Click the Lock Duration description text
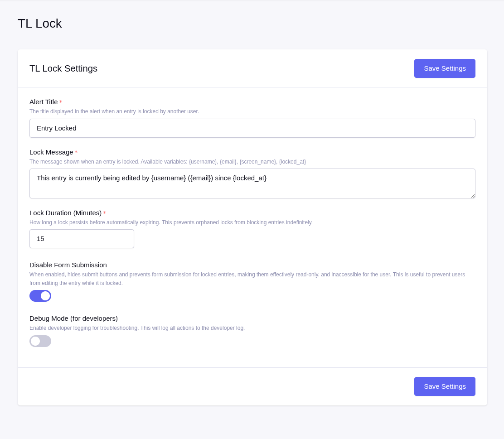The width and height of the screenshot is (504, 439). click(x=171, y=222)
